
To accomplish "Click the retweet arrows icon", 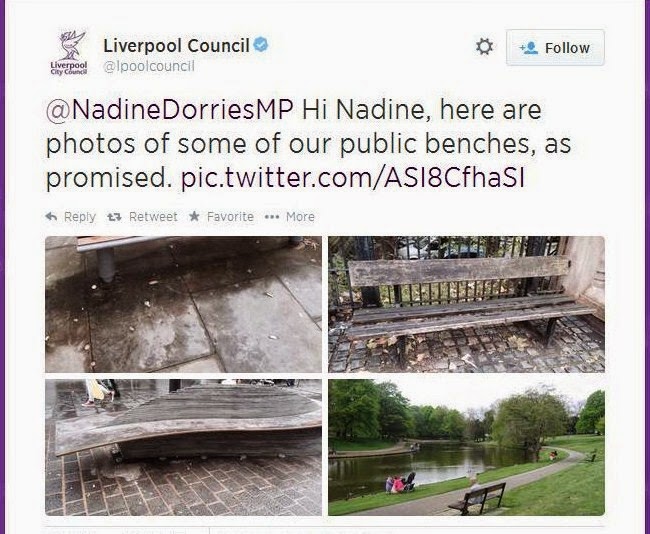I will [114, 217].
